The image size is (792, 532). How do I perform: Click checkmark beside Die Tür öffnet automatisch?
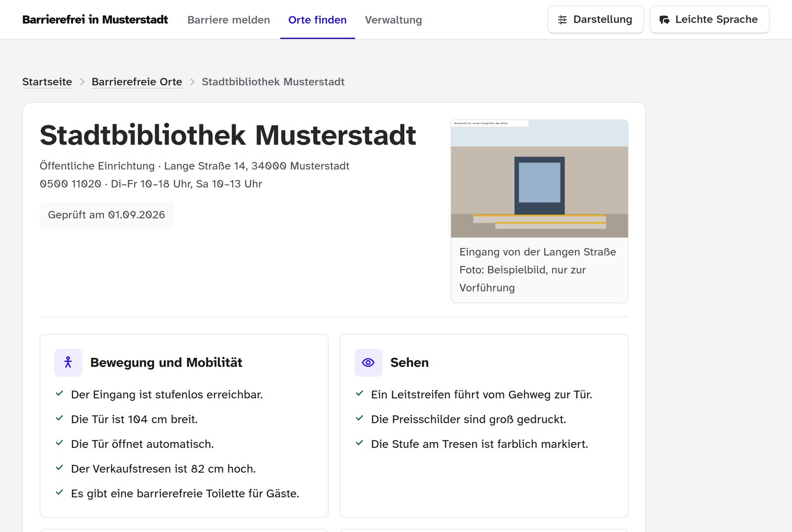(x=59, y=443)
